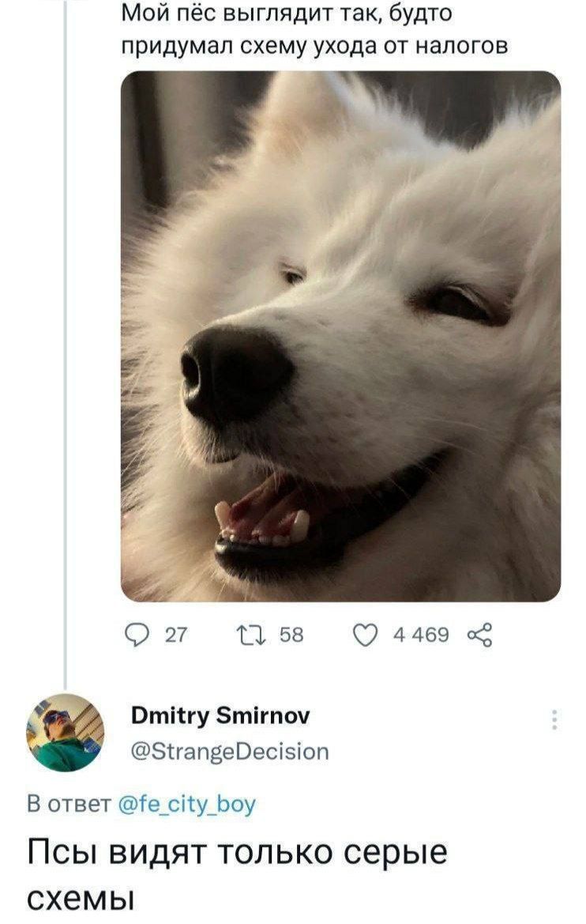Click the like count 4 469
Image resolution: width=586 pixels, height=924 pixels.
click(x=421, y=635)
